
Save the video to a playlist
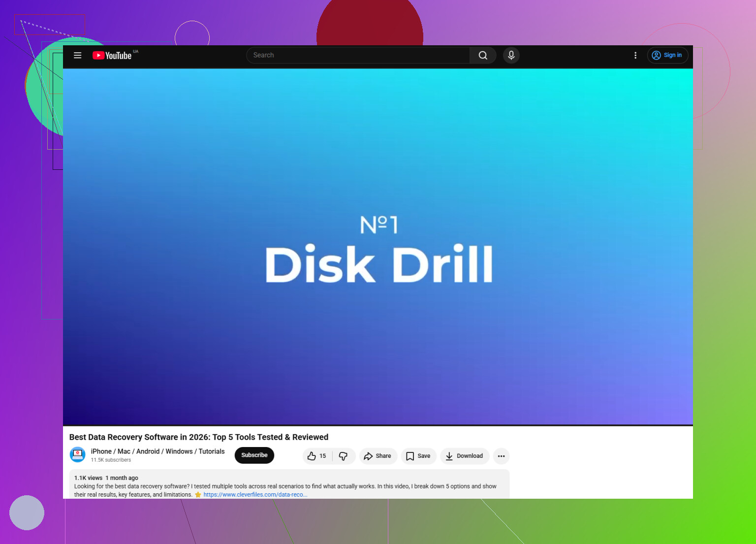click(418, 456)
